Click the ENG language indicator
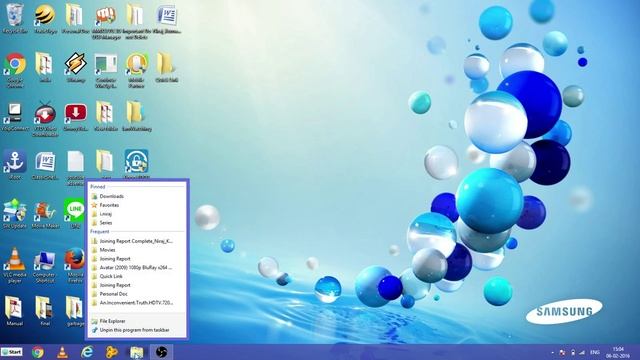Image resolution: width=640 pixels, height=360 pixels. click(x=595, y=352)
